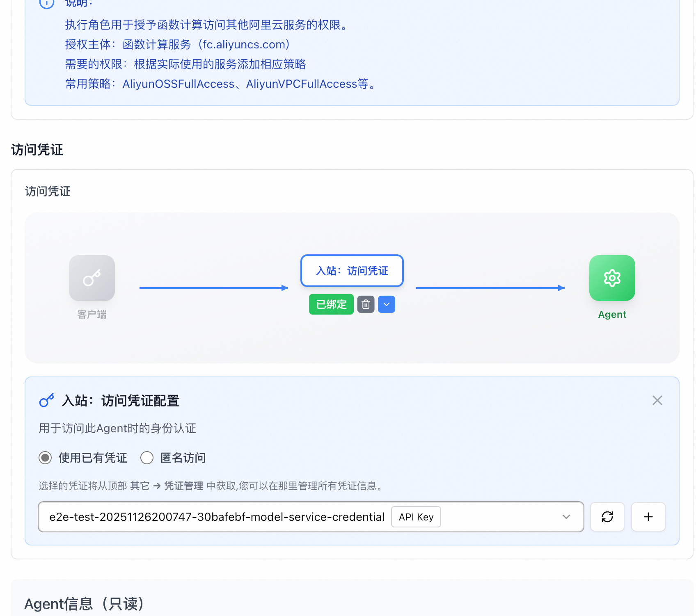Click the 入站：访问凭证 node in the diagram

pyautogui.click(x=352, y=271)
